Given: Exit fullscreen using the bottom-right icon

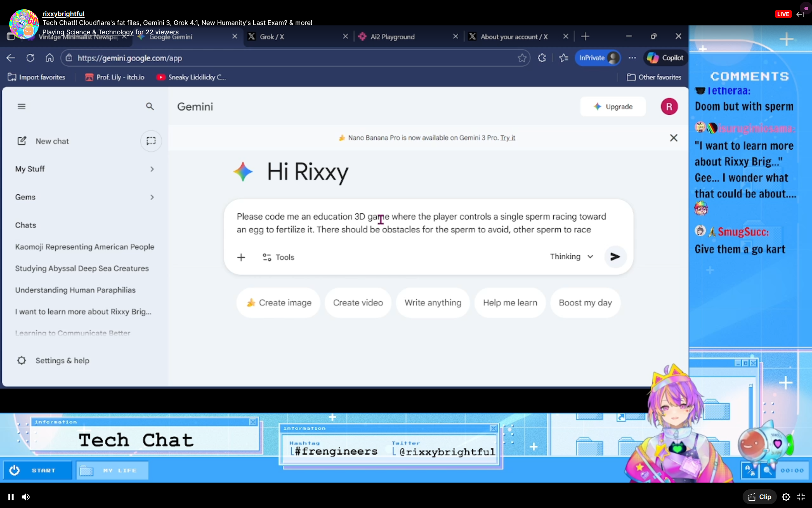Looking at the screenshot, I should tap(801, 497).
